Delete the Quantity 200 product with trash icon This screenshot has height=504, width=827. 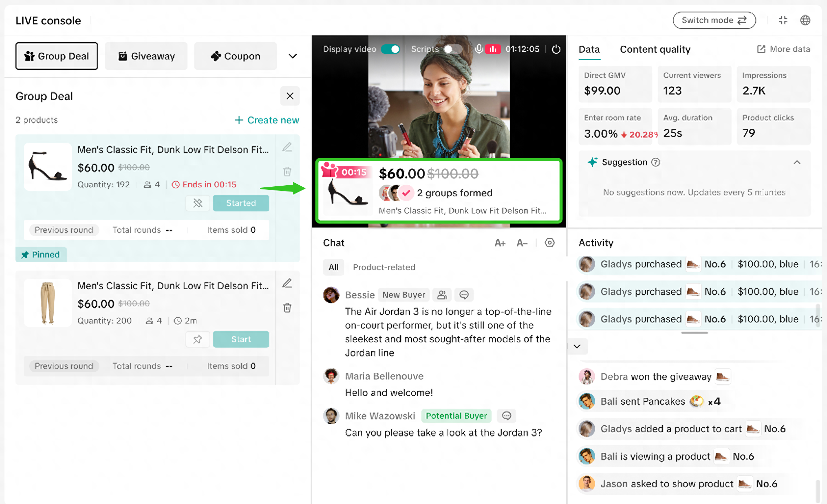(287, 307)
